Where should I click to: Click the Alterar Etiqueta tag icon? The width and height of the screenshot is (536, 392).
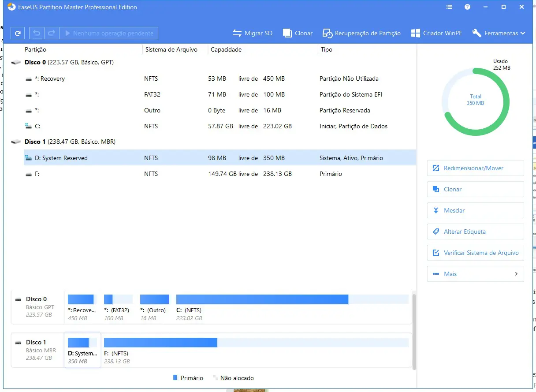[x=436, y=231]
